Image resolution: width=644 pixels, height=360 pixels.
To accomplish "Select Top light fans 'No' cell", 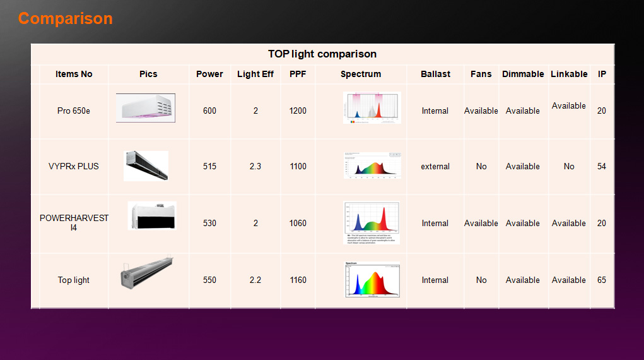I will tap(481, 280).
